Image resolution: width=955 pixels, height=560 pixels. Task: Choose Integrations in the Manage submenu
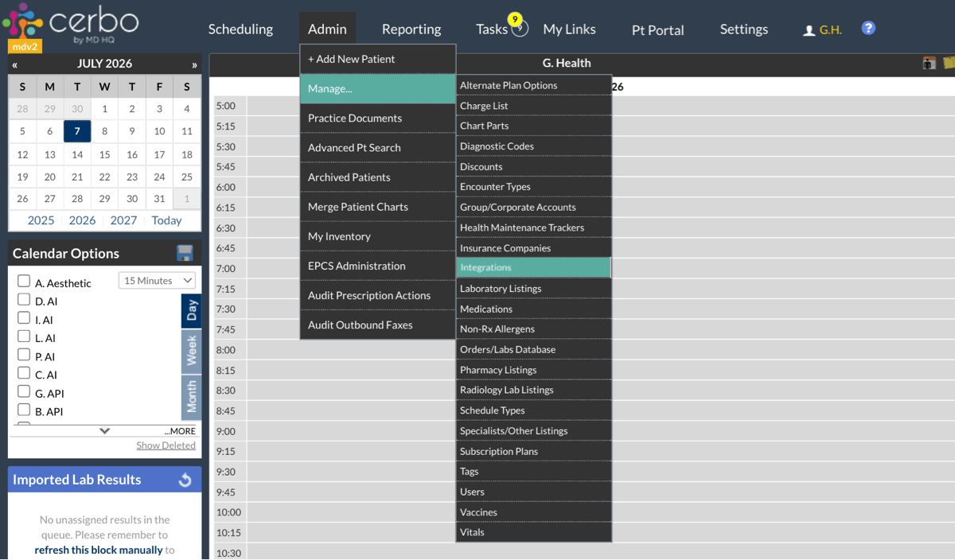tap(533, 267)
